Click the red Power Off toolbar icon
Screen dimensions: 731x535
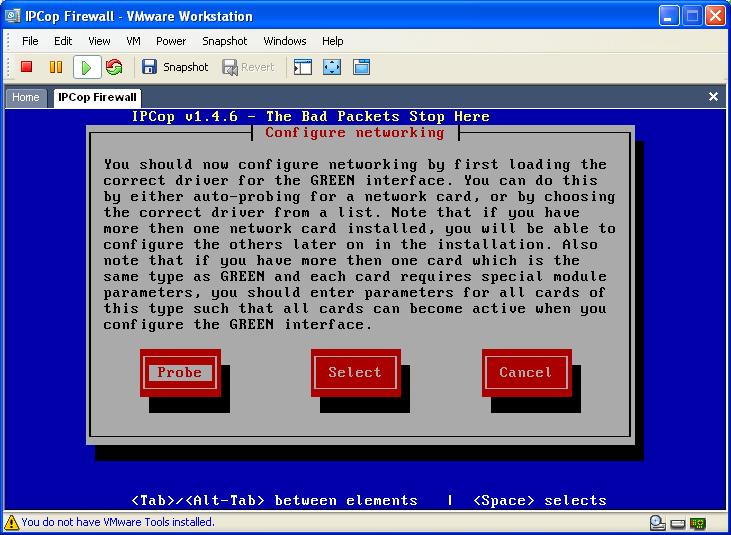(x=27, y=67)
